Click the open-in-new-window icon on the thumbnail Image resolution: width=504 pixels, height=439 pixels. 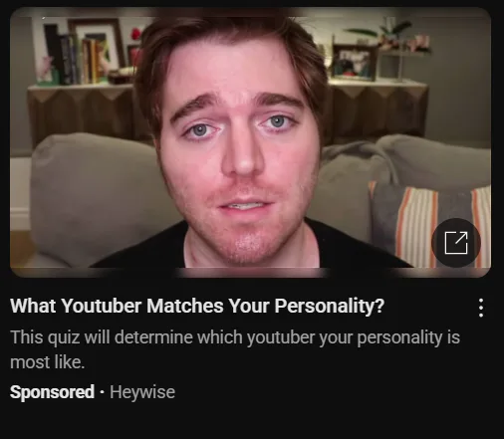point(456,243)
